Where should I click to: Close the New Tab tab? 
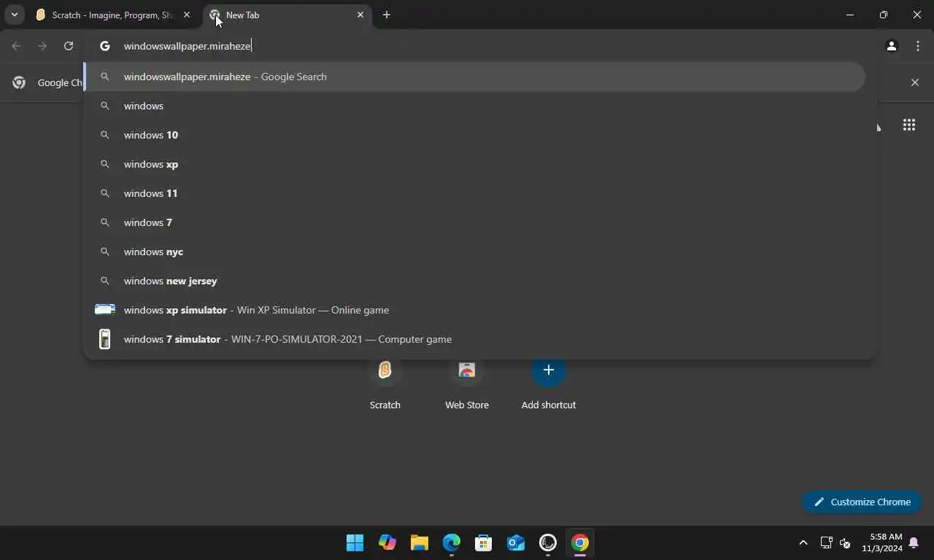click(360, 15)
